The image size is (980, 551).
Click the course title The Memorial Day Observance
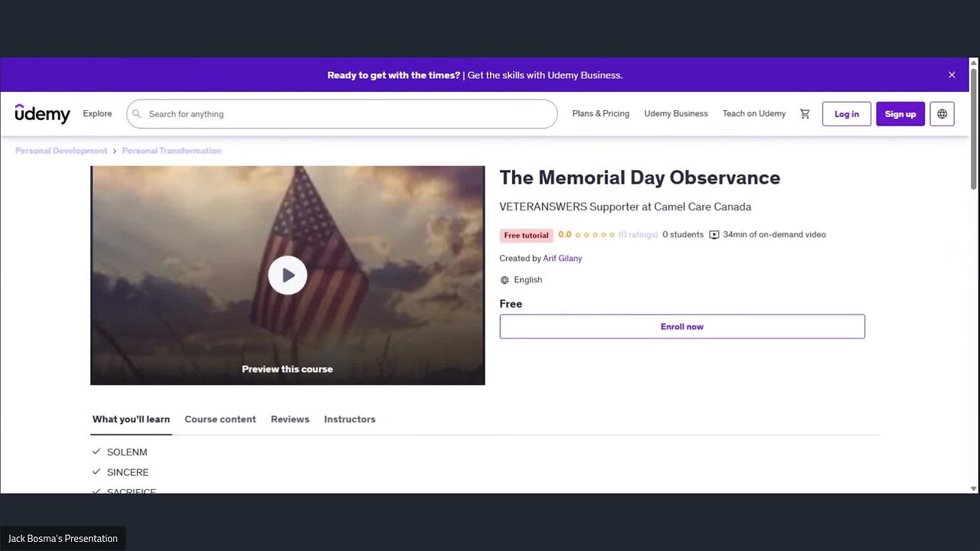[640, 178]
